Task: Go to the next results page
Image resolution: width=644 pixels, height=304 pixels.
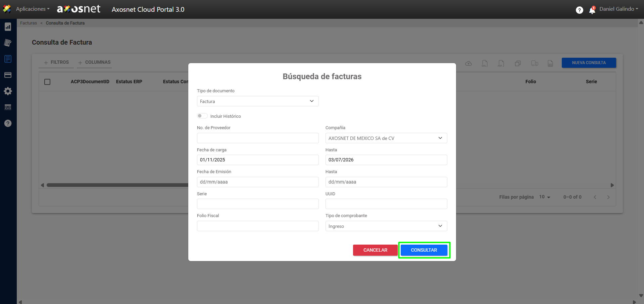Action: (x=608, y=197)
